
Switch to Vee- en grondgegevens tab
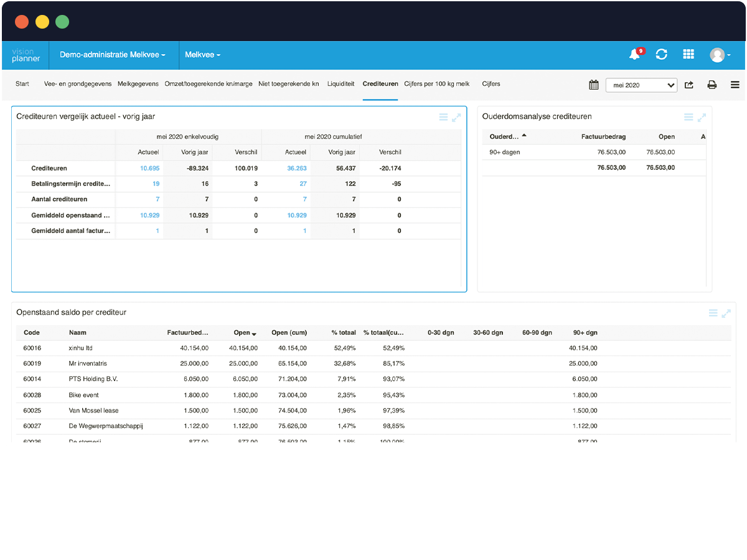click(x=78, y=83)
